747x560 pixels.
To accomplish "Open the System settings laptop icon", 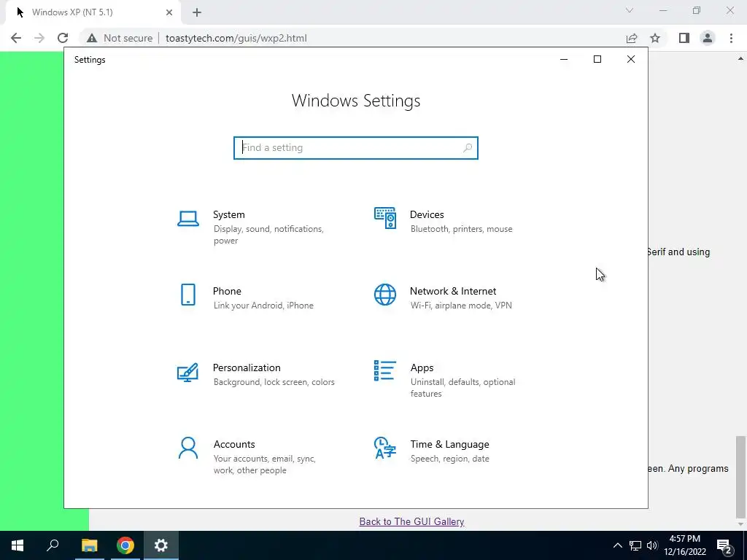I will coord(188,219).
